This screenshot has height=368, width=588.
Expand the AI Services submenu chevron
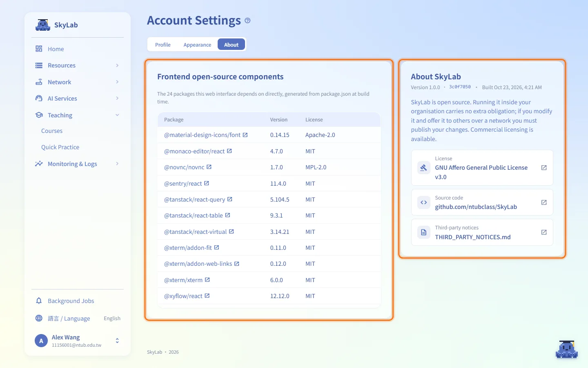[x=117, y=98]
